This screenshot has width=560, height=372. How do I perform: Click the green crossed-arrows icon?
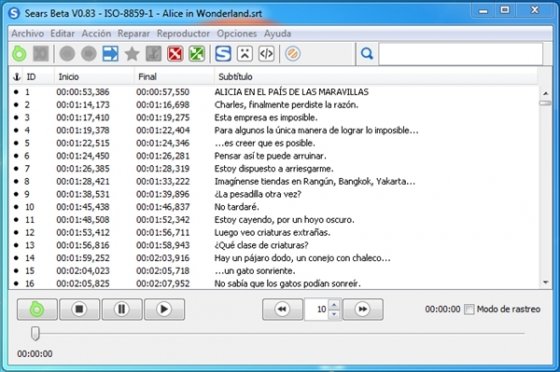coord(197,54)
